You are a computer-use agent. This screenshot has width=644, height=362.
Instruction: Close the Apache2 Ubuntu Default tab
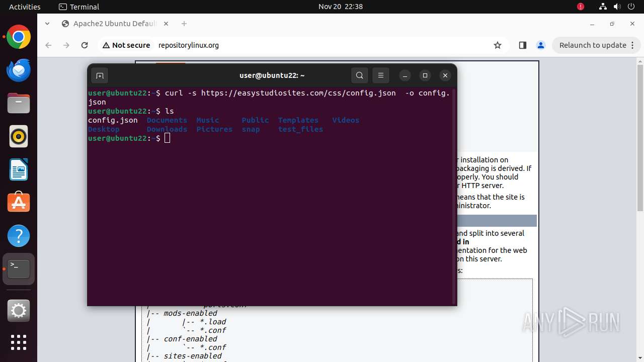[x=167, y=24]
